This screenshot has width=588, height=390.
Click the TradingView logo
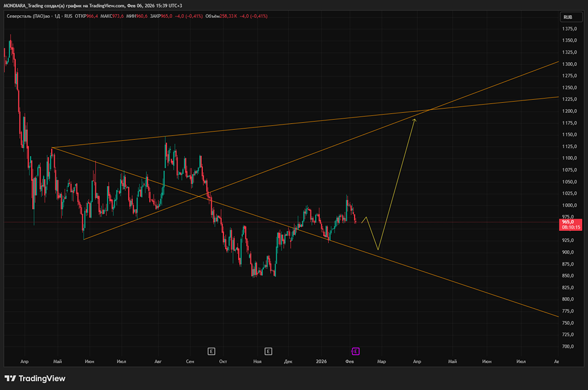point(35,378)
